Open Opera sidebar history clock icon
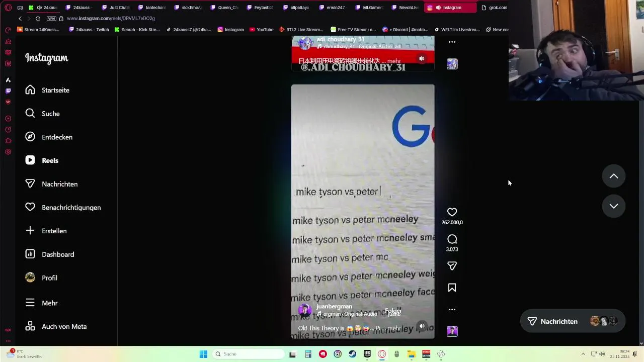This screenshot has width=644, height=362. coord(8,130)
